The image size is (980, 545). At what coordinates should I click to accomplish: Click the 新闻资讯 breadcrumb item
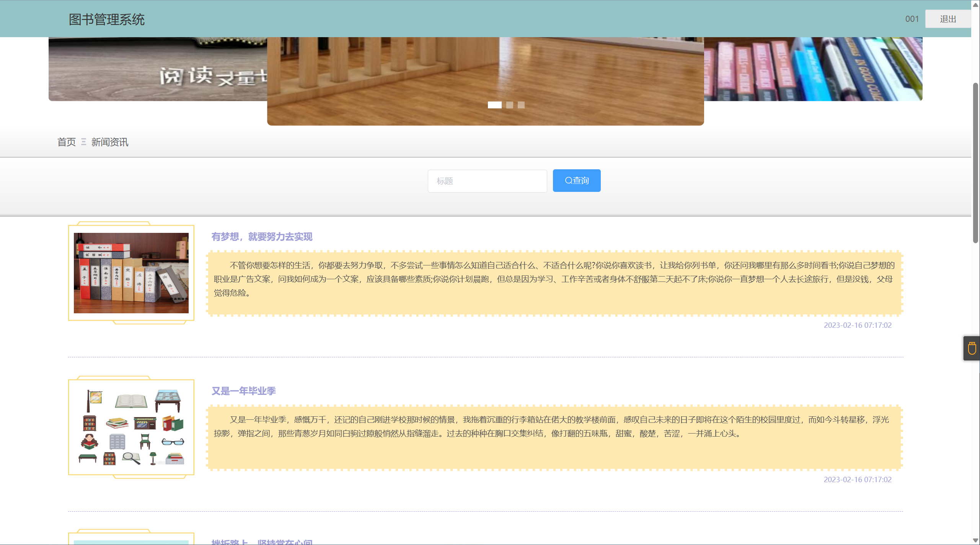pos(110,142)
